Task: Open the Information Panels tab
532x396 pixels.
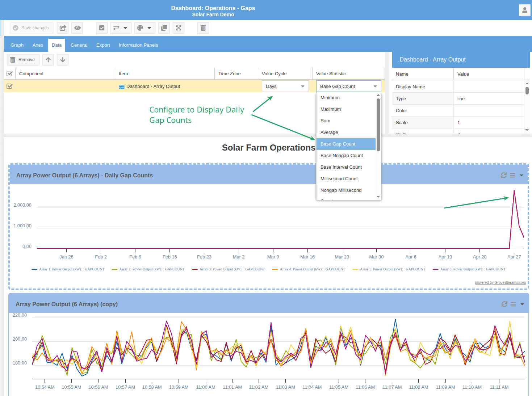Action: tap(138, 45)
